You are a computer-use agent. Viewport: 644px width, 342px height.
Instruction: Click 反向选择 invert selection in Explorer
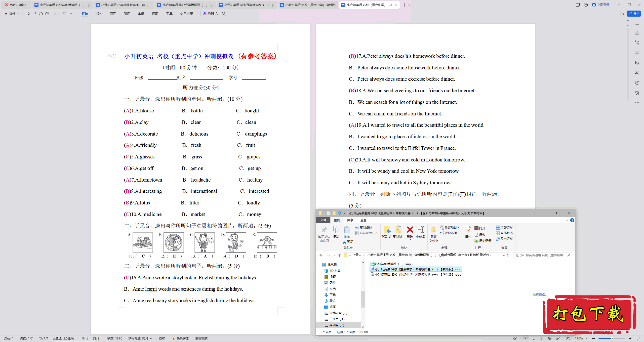[x=504, y=238]
